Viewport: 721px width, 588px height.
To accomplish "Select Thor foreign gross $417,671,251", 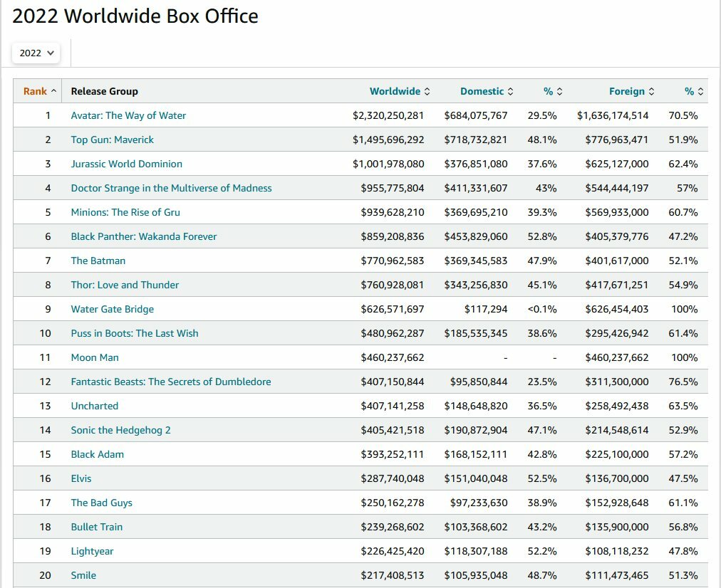I will [616, 285].
